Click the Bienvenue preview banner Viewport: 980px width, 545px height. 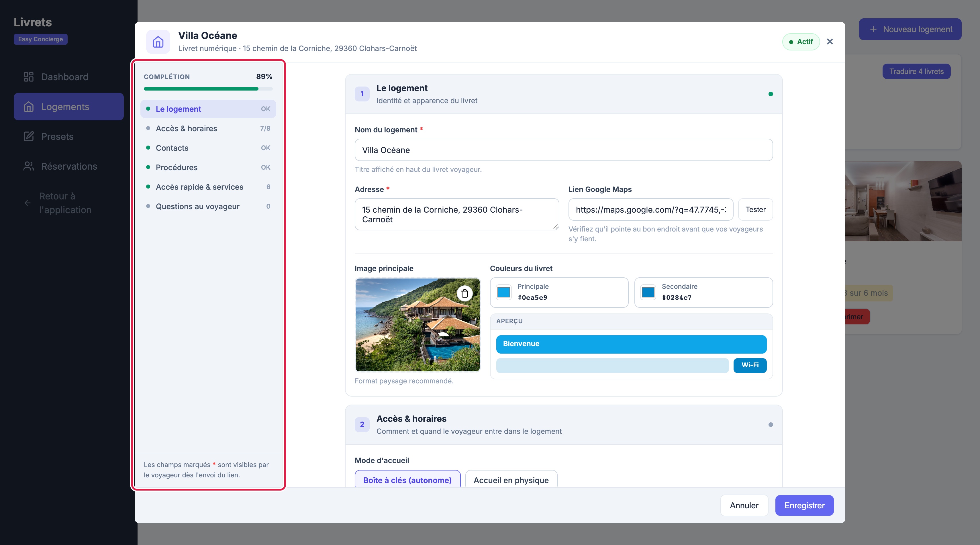pyautogui.click(x=631, y=344)
